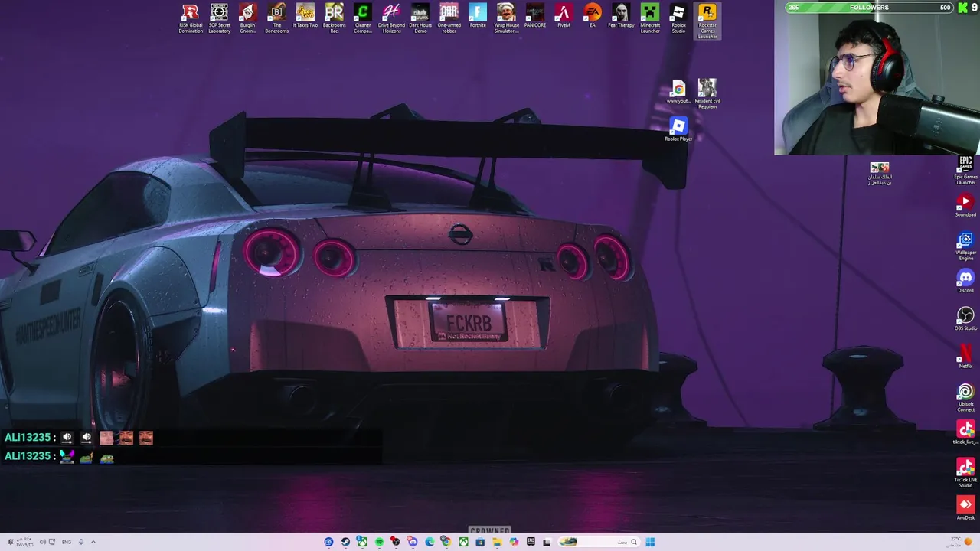Image resolution: width=980 pixels, height=551 pixels.
Task: Select the Cleaner Company shortcut
Action: [x=363, y=18]
